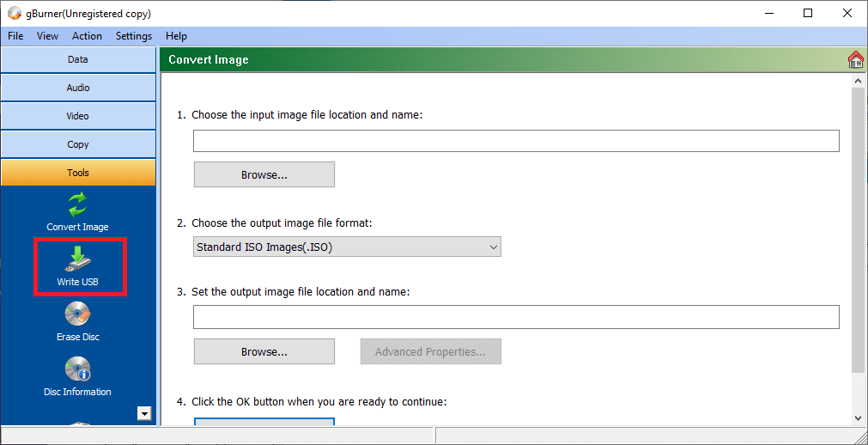Screen dimensions: 868x445
Task: Click the sidebar scroll-down arrow
Action: (144, 413)
